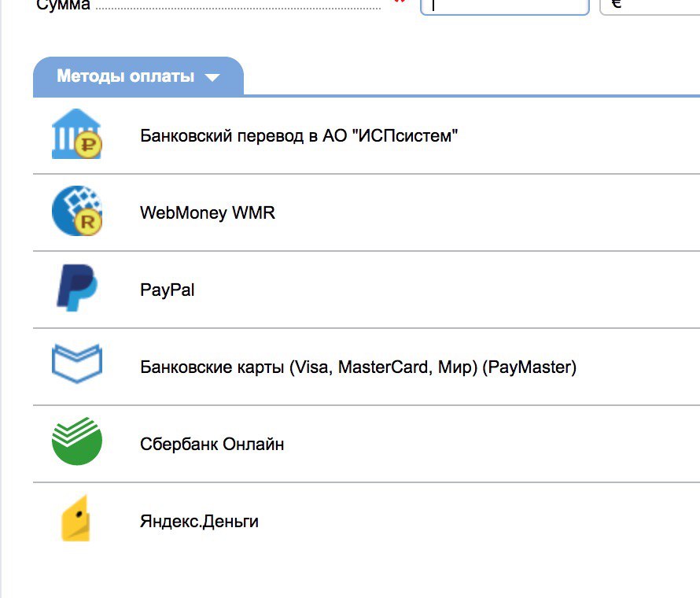
Task: Select PayPal payment method text
Action: [168, 290]
